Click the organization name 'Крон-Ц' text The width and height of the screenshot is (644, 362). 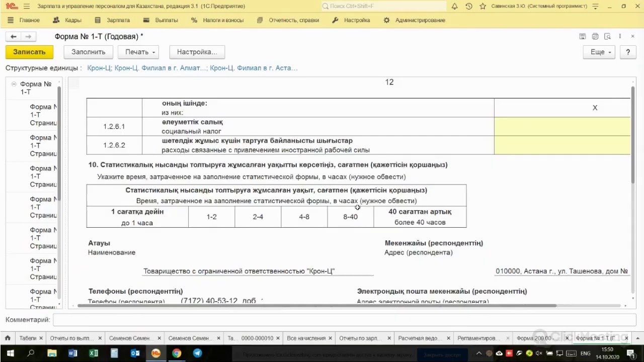click(239, 271)
